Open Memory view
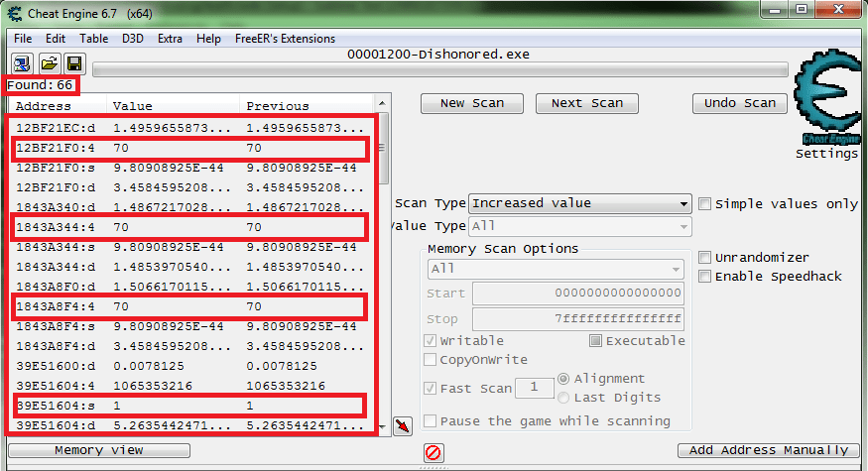868x471 pixels. (x=99, y=450)
